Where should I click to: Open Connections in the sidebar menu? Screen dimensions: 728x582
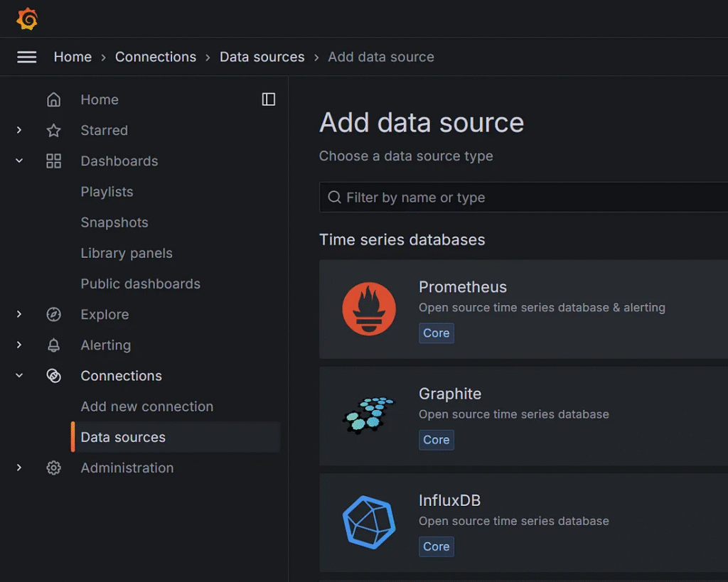121,375
